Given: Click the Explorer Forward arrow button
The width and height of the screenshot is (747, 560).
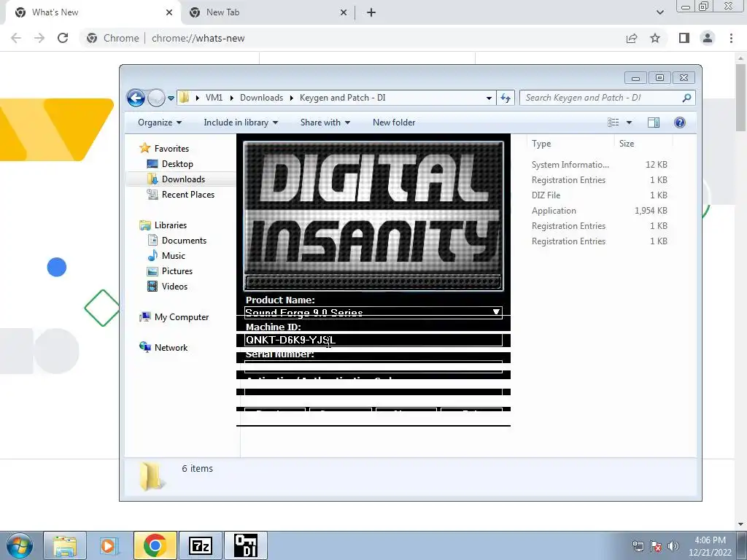Looking at the screenshot, I should click(x=156, y=98).
